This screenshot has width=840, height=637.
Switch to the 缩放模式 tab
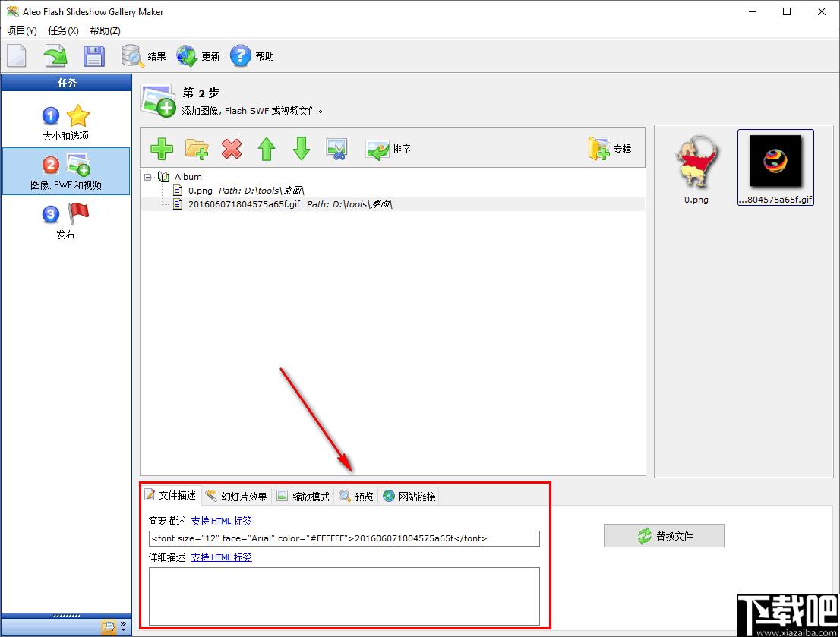click(x=303, y=496)
